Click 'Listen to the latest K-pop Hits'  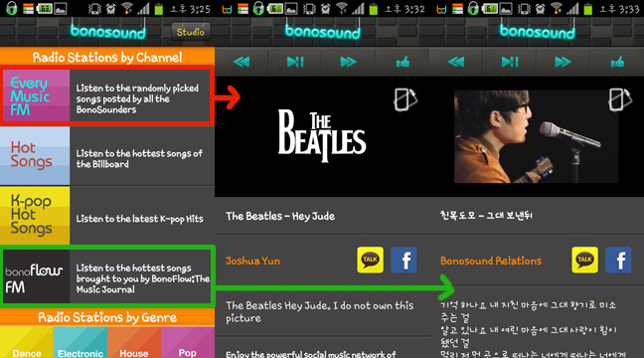pyautogui.click(x=140, y=219)
